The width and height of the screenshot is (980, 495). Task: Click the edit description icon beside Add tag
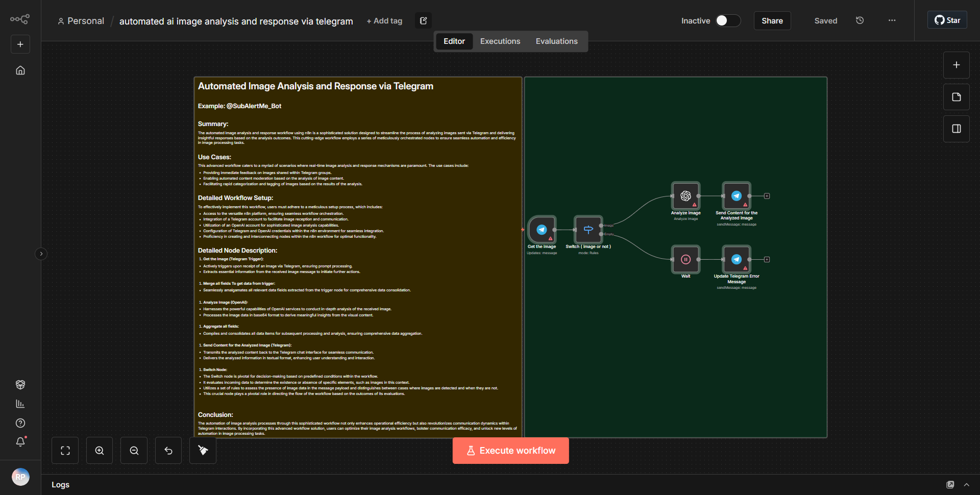point(423,20)
